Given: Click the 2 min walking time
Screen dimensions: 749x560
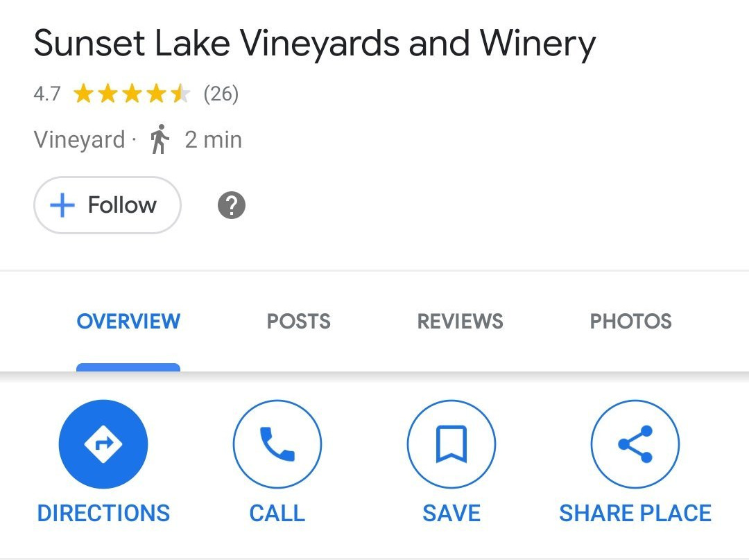Looking at the screenshot, I should point(213,139).
